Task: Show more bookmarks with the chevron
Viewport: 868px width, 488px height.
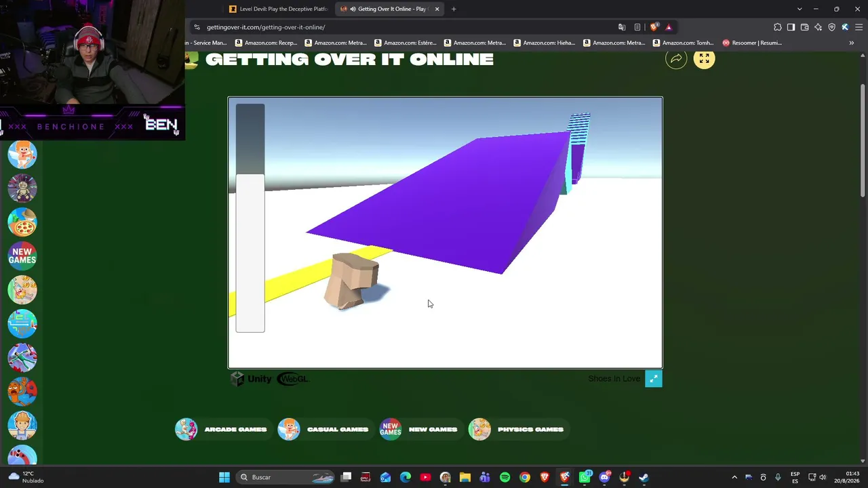Action: coord(851,43)
